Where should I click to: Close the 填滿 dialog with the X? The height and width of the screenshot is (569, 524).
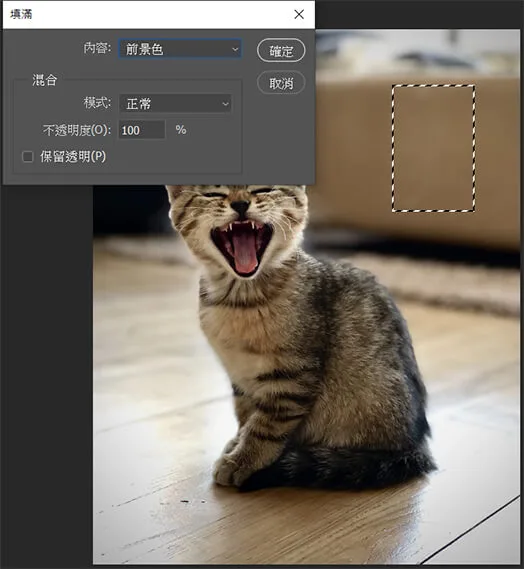(299, 14)
